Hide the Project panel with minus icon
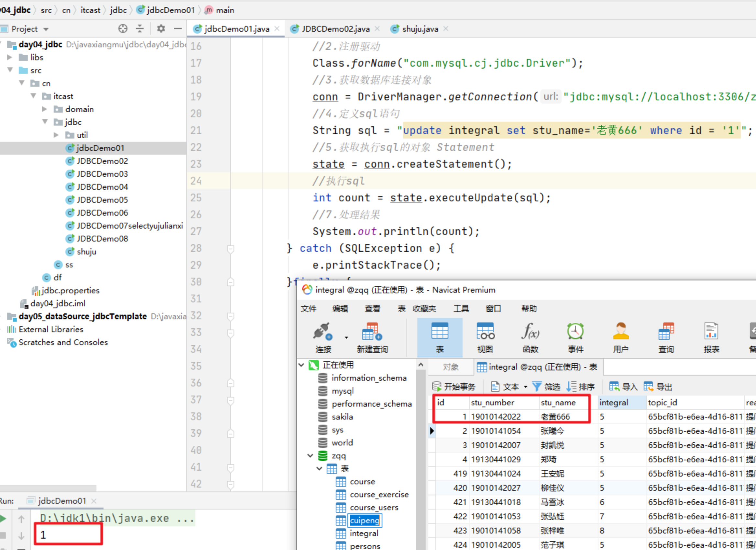Screen dimensions: 756x550 [x=178, y=29]
